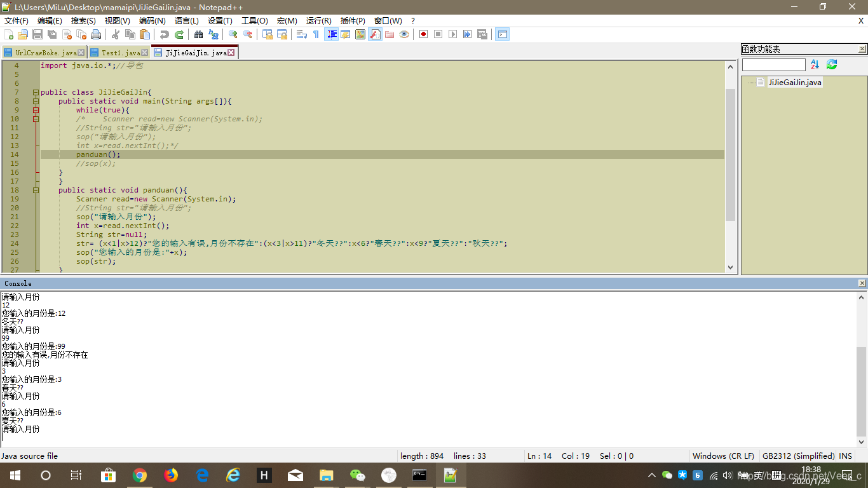The width and height of the screenshot is (868, 488).
Task: Toggle word wrap in the toolbar
Action: [x=302, y=34]
